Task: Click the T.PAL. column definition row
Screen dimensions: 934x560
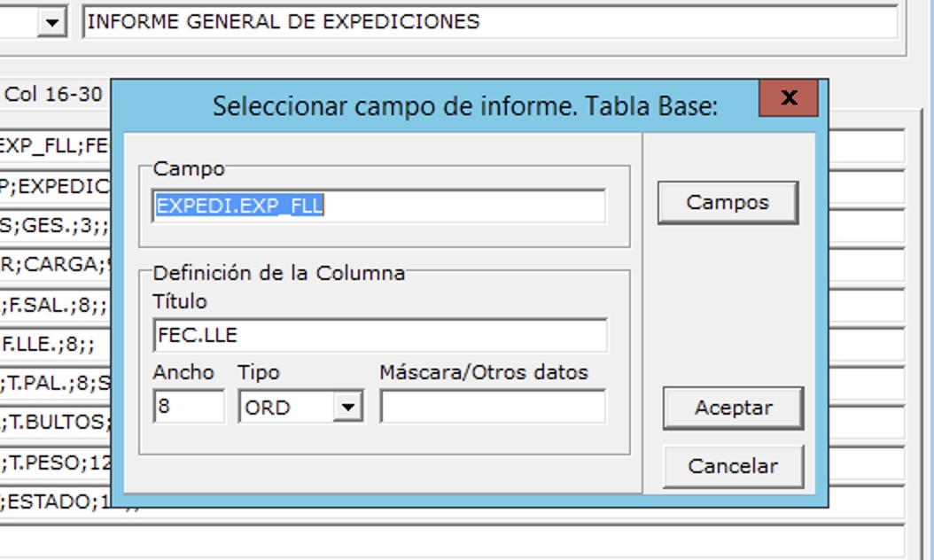Action: pyautogui.click(x=55, y=383)
